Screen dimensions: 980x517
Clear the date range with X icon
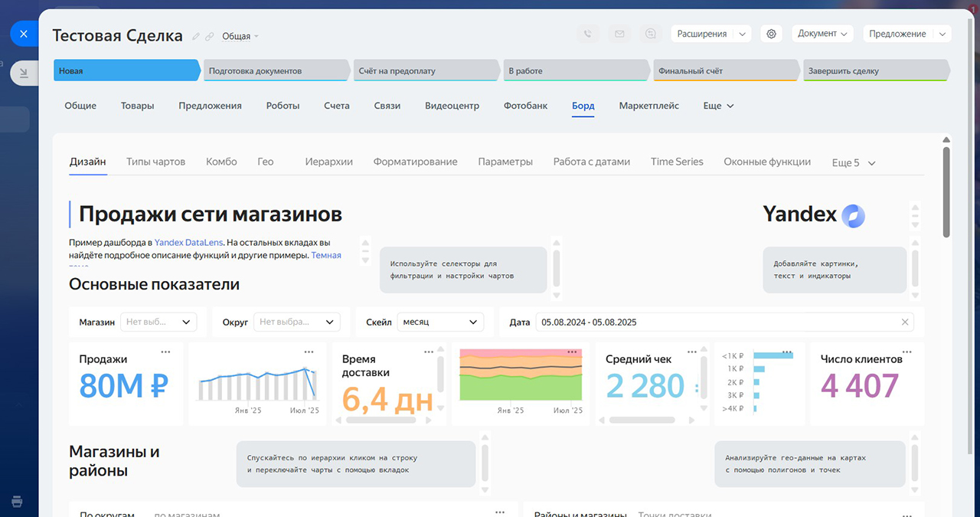click(905, 322)
